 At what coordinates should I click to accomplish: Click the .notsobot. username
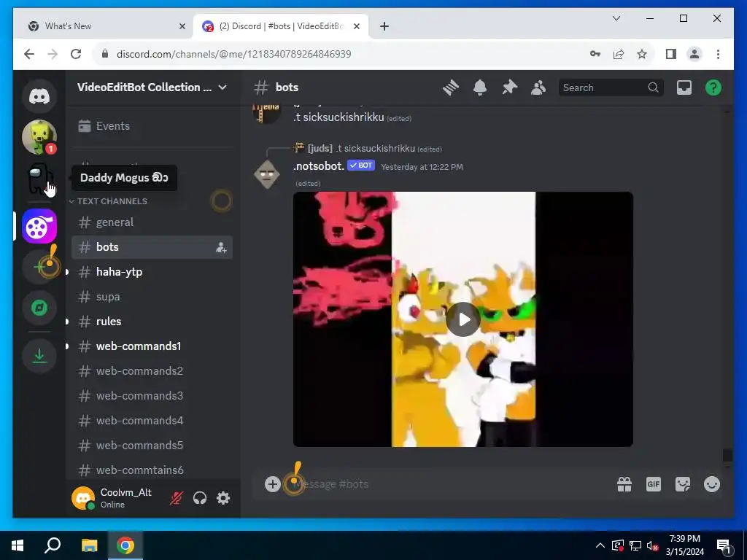[x=319, y=166]
